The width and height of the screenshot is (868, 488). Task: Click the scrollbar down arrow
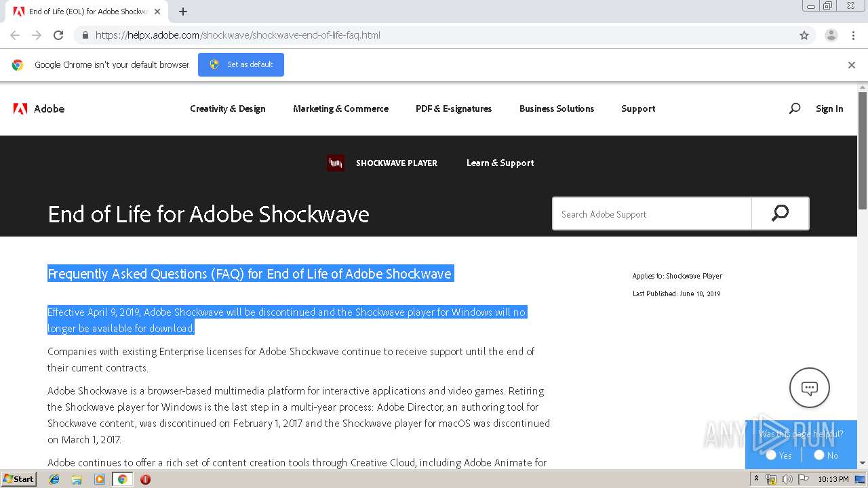click(863, 463)
